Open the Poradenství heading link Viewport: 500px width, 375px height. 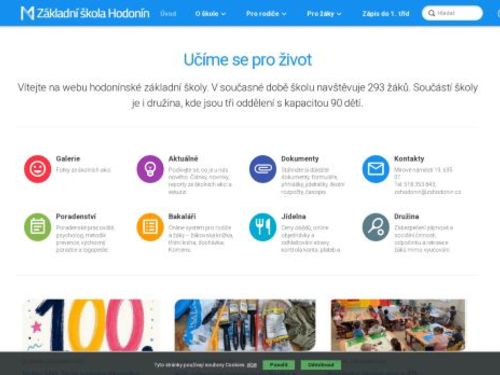(x=76, y=216)
